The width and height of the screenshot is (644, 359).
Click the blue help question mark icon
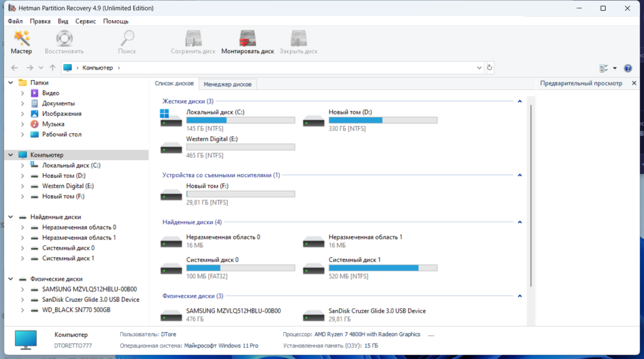[628, 68]
